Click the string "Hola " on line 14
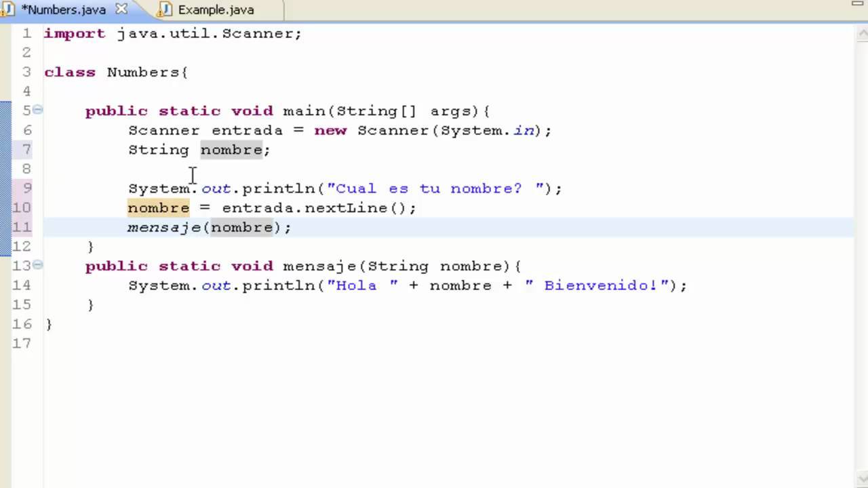This screenshot has width=868, height=488. click(x=363, y=286)
